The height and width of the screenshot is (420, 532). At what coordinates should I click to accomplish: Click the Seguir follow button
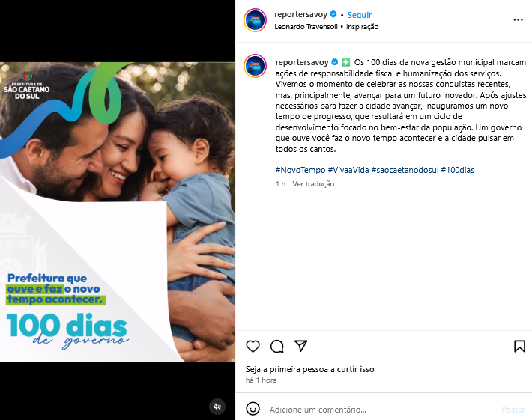click(x=360, y=15)
